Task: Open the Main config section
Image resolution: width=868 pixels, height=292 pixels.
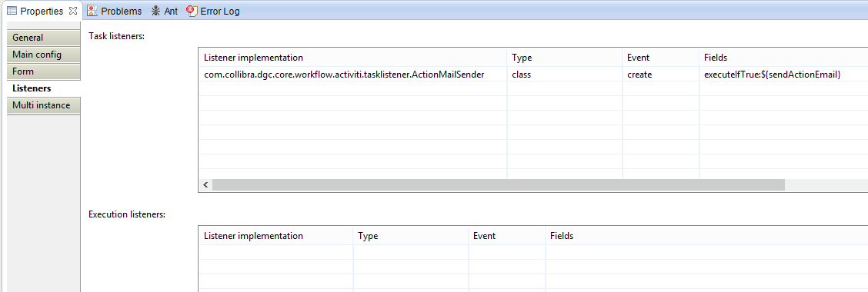Action: pyautogui.click(x=43, y=55)
